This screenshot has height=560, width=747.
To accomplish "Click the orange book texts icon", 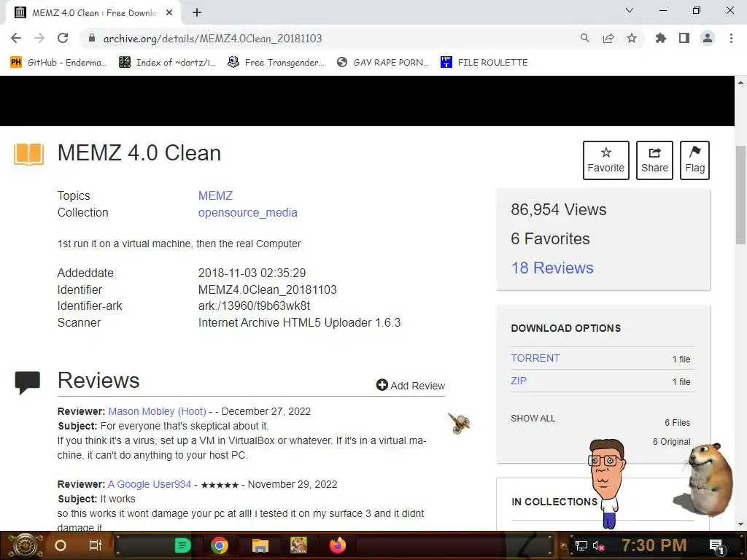I will (x=28, y=155).
